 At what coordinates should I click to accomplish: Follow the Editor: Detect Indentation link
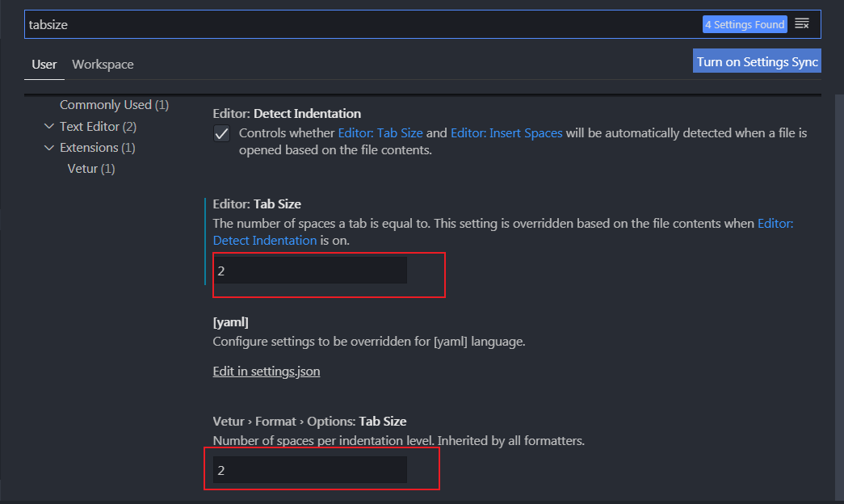(x=502, y=232)
